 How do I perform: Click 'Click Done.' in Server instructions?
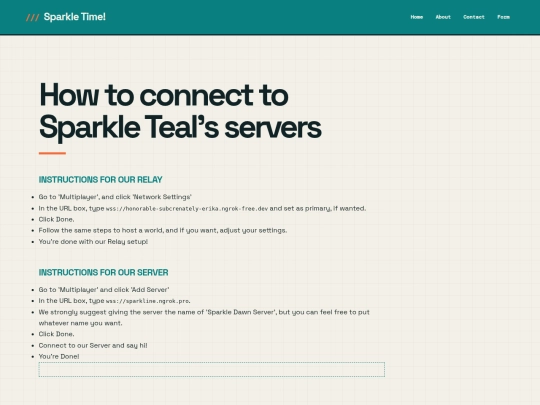click(56, 334)
